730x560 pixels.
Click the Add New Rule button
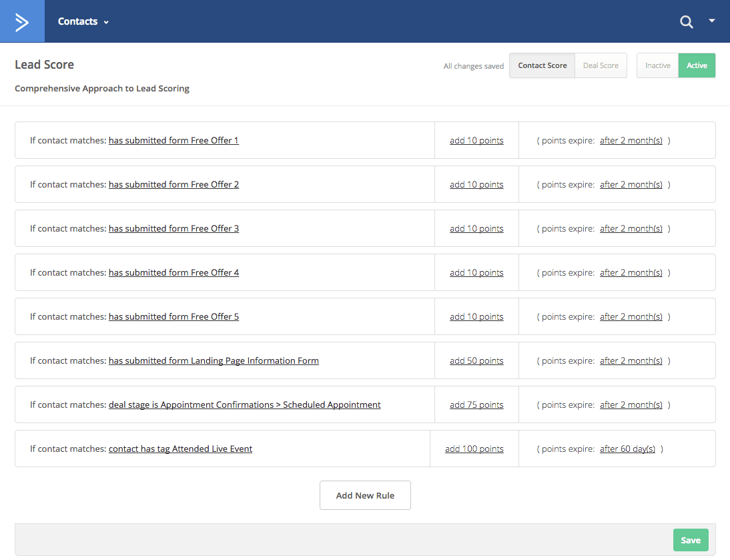tap(365, 495)
